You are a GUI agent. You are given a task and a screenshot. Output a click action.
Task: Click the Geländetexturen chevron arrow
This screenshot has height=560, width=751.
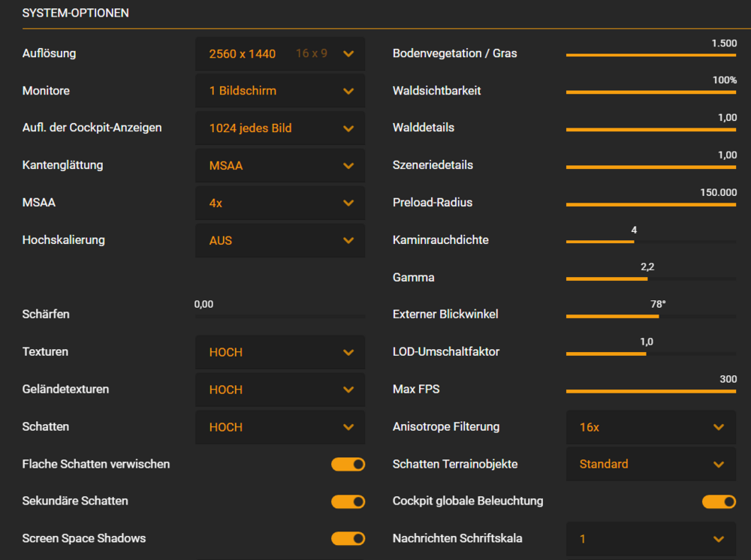[348, 390]
